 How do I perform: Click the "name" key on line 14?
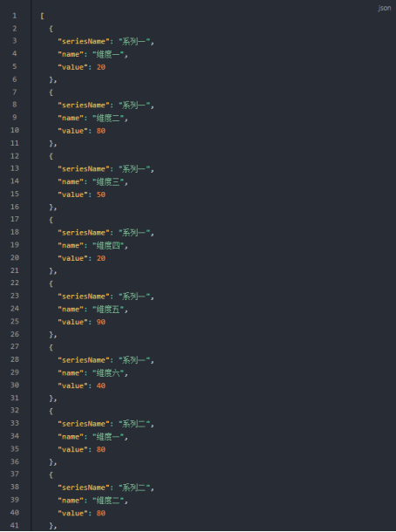[71, 182]
